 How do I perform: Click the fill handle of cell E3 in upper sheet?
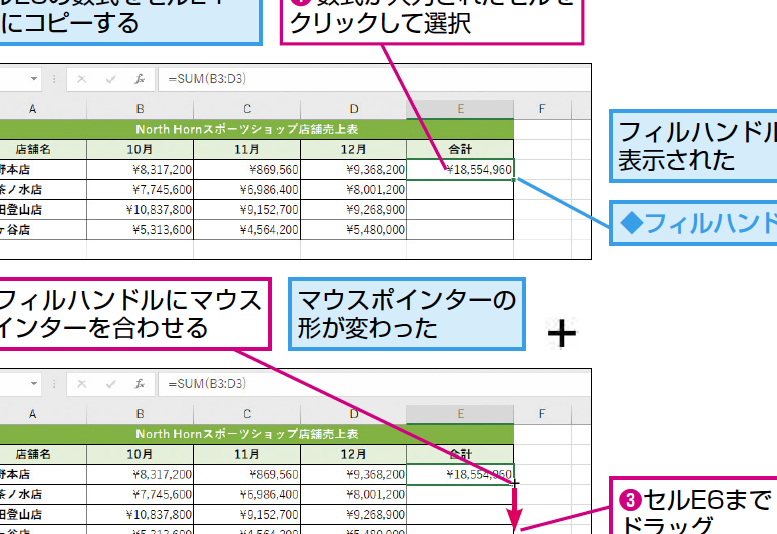click(x=514, y=179)
